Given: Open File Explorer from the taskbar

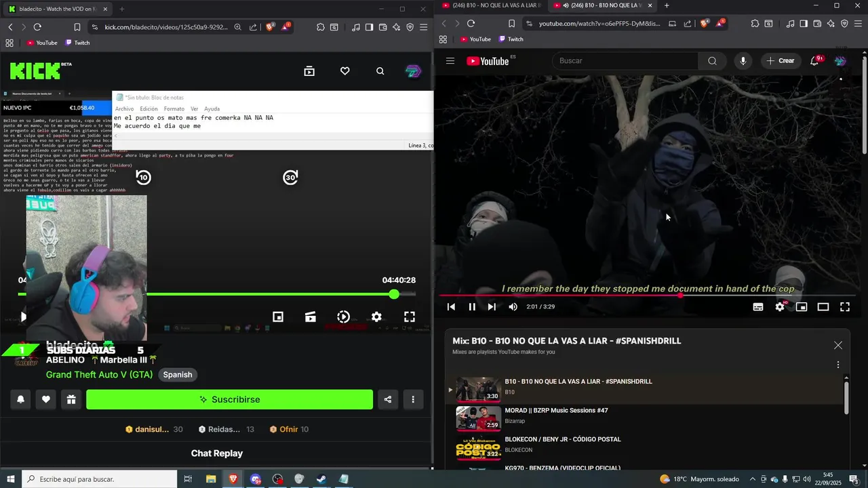Looking at the screenshot, I should coord(211,479).
